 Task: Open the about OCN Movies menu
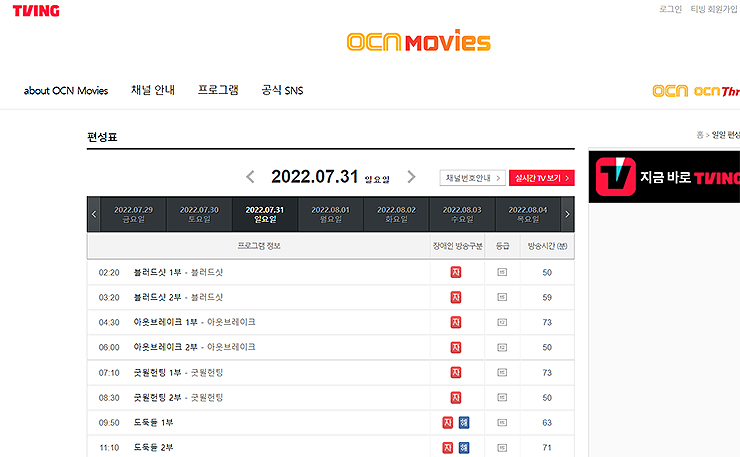coord(66,91)
